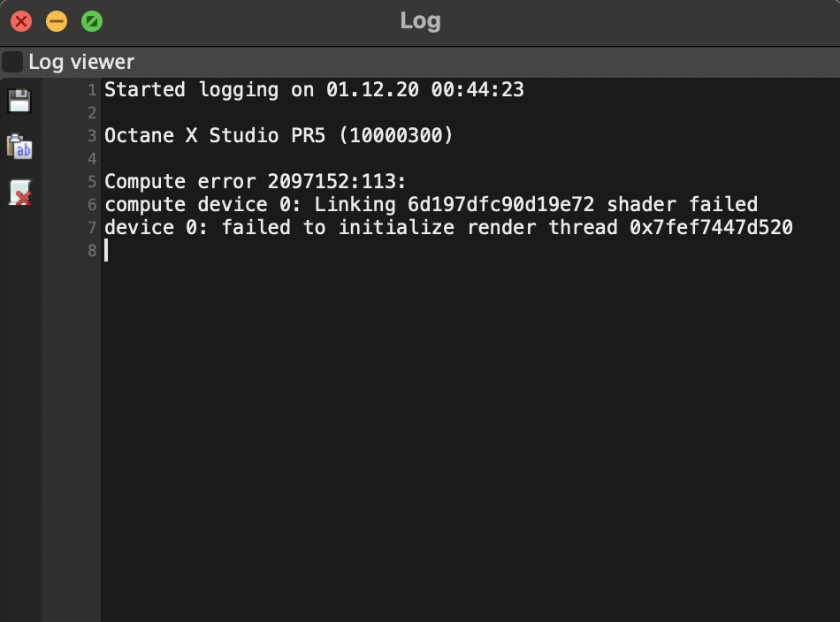Save the log using the floppy disk icon
840x622 pixels.
[x=19, y=101]
